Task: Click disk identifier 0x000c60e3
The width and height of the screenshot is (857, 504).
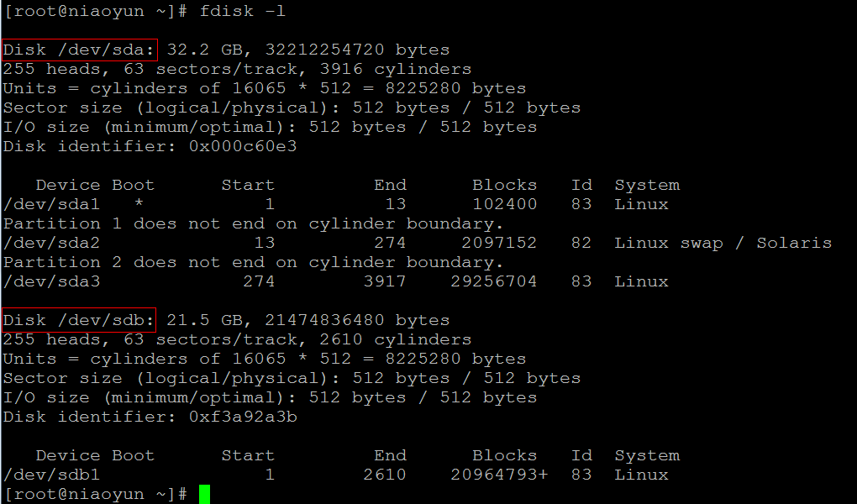Action: (x=243, y=146)
